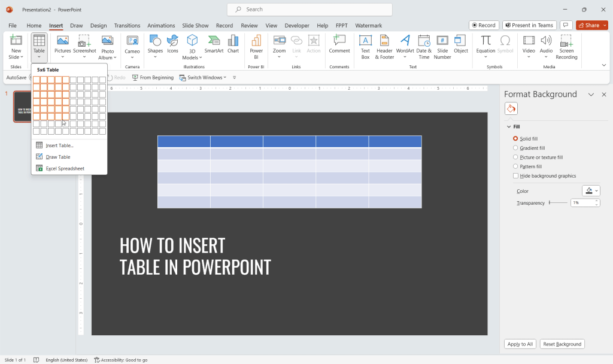Switch to the Transitions ribbon tab
Viewport: 613px width, 364px height.
point(127,25)
